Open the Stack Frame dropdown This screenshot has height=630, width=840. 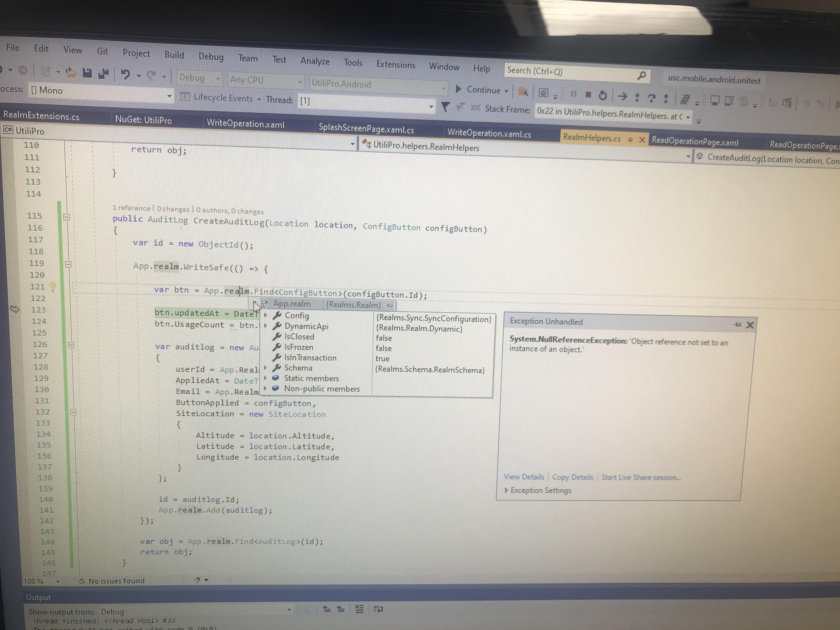(x=688, y=117)
